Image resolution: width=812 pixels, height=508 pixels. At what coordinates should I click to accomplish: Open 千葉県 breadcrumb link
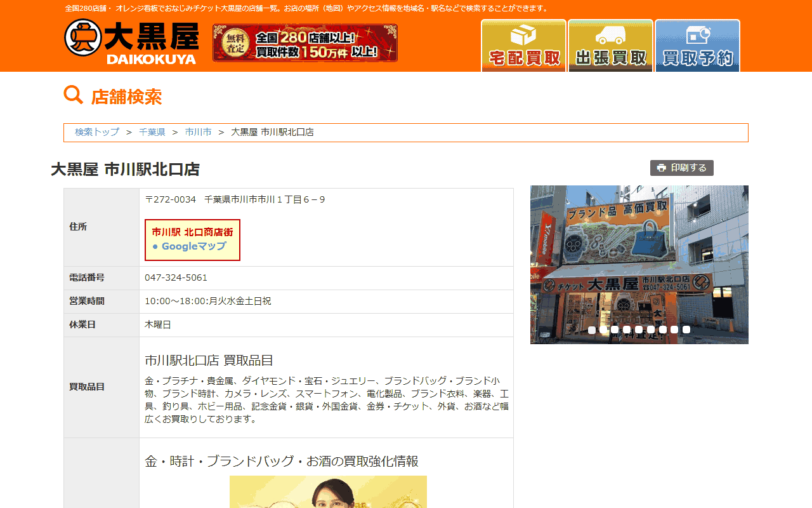pos(152,132)
